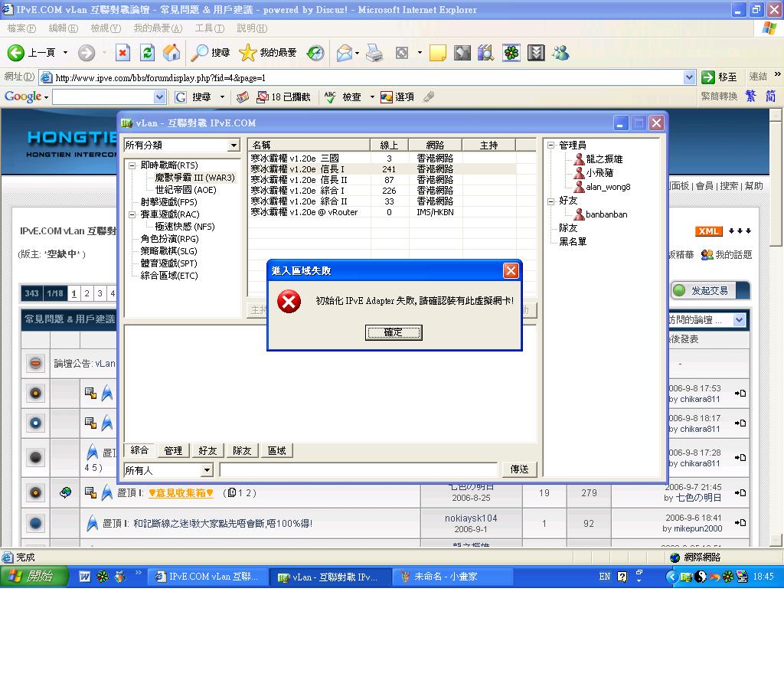Select 魔獸爭霸 III (WAR3) in tree
Viewport: 784px width, 680px height.
194,178
